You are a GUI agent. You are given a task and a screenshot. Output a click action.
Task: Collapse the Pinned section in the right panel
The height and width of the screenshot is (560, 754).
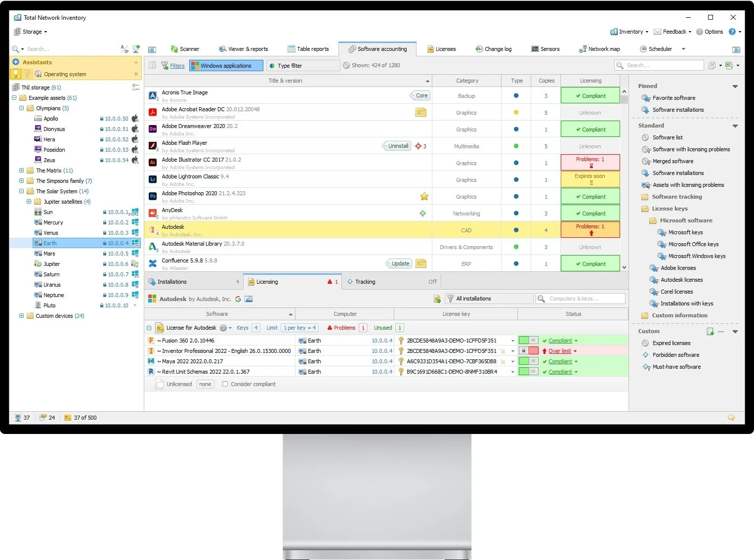(x=734, y=86)
